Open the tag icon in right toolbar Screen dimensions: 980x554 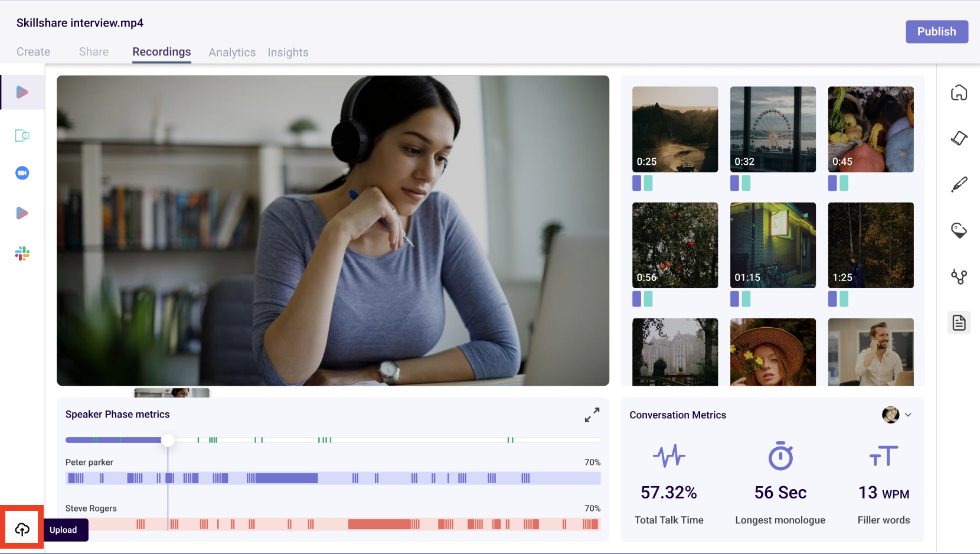(x=959, y=230)
